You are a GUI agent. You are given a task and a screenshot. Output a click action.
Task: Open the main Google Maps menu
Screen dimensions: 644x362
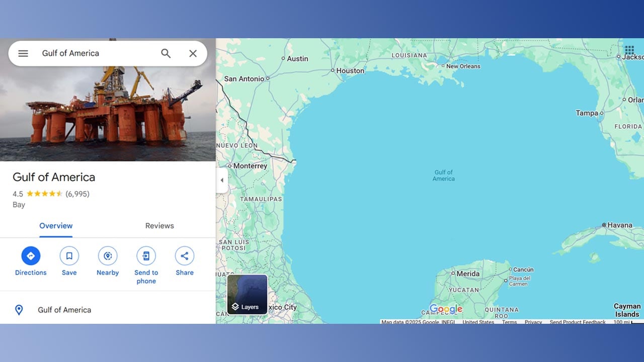[x=23, y=53]
